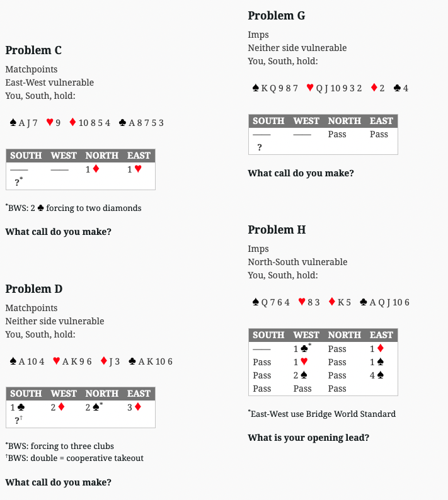Click the Problem H heading

[x=277, y=230]
